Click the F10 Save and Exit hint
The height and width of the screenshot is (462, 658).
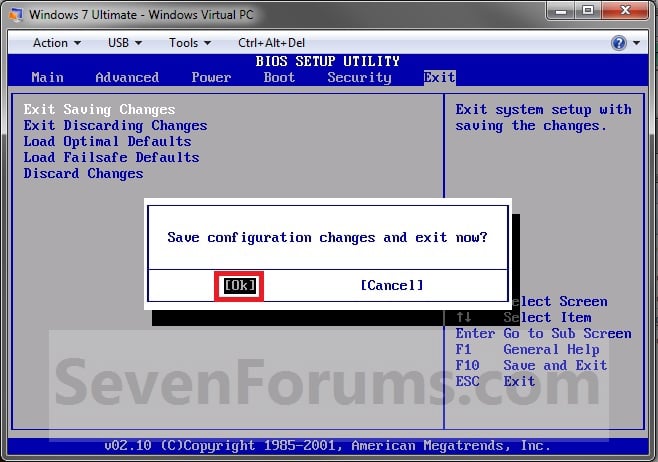click(x=531, y=365)
